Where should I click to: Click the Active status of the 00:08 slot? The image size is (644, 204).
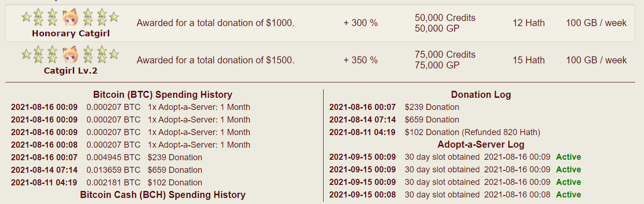click(568, 195)
